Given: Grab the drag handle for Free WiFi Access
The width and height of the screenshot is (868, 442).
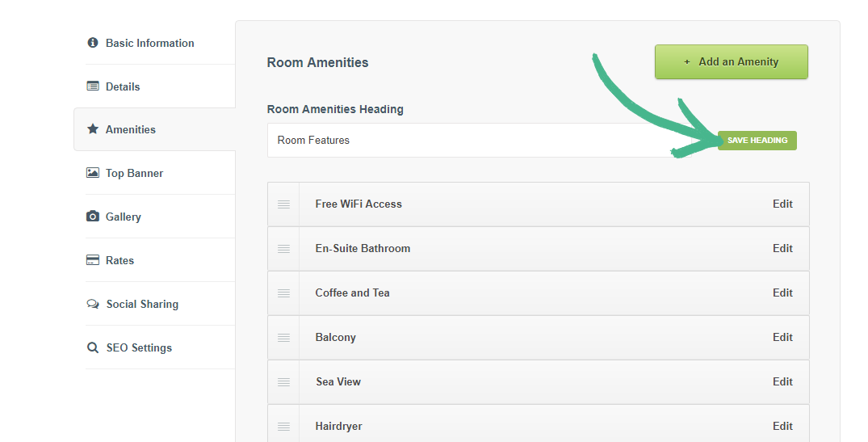Looking at the screenshot, I should (x=283, y=204).
